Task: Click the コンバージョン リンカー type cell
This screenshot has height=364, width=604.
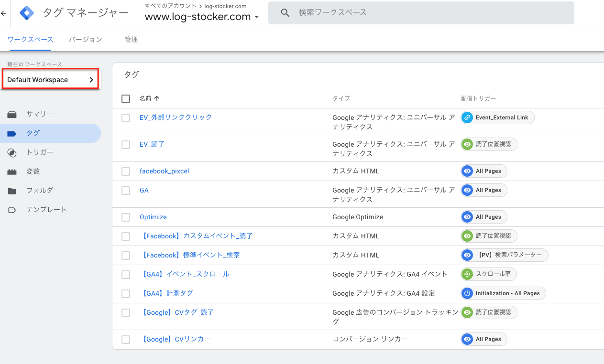Action: 370,339
